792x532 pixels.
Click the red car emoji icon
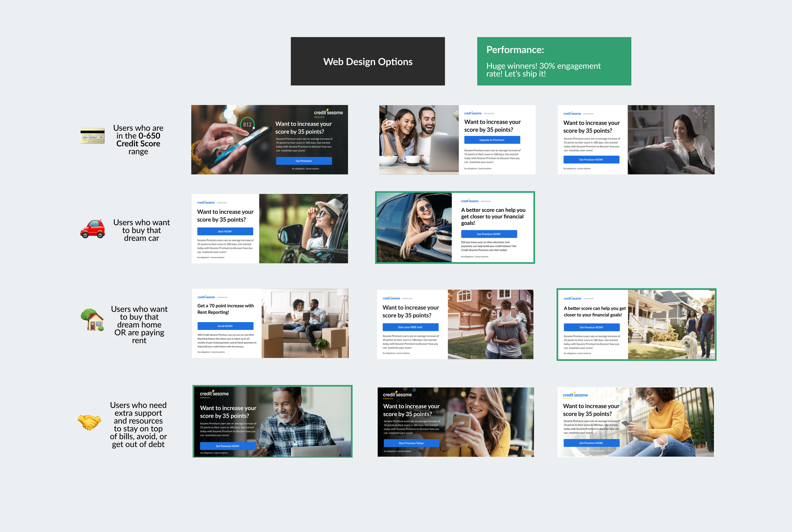[92, 229]
